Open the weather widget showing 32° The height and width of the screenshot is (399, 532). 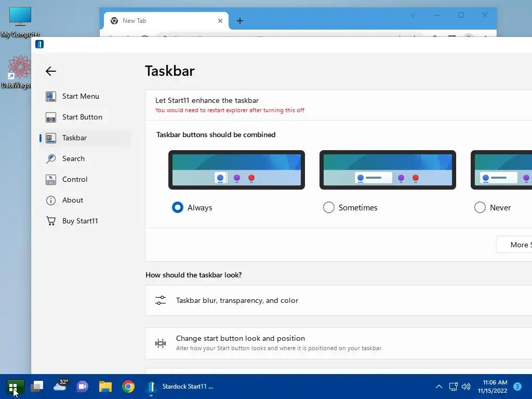point(60,386)
